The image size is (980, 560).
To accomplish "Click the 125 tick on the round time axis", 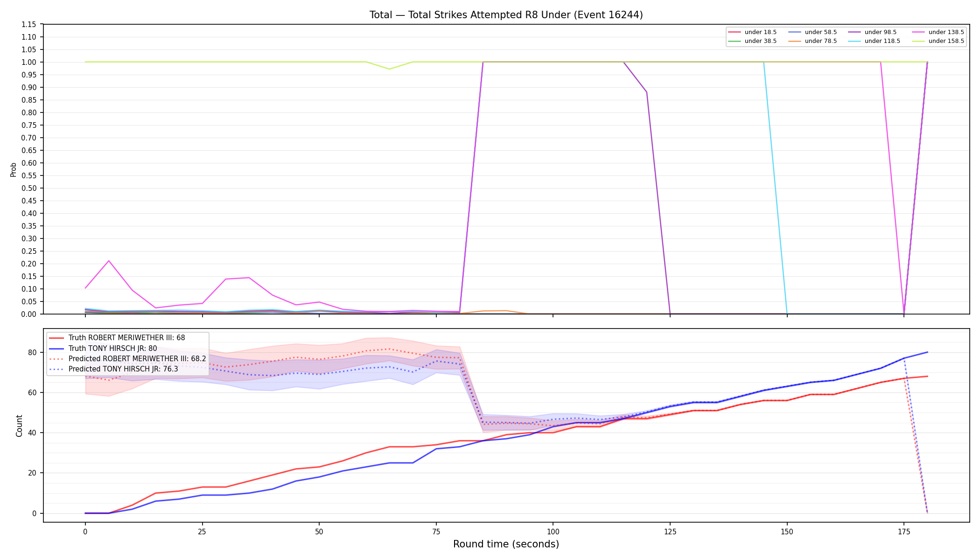I will (x=670, y=531).
